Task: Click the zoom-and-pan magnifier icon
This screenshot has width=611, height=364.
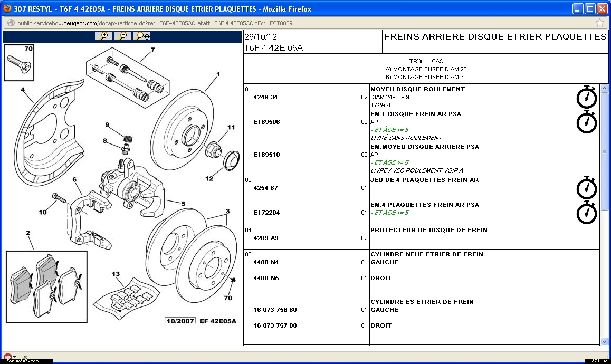Action: (x=142, y=36)
